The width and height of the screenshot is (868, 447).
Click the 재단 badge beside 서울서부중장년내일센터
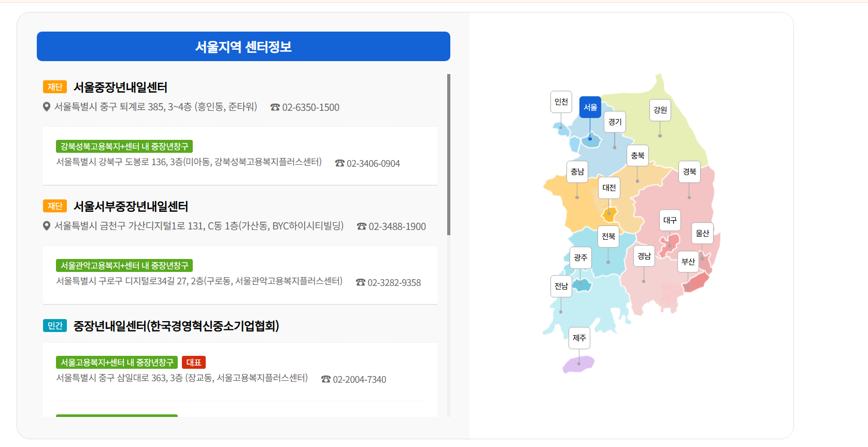(55, 206)
